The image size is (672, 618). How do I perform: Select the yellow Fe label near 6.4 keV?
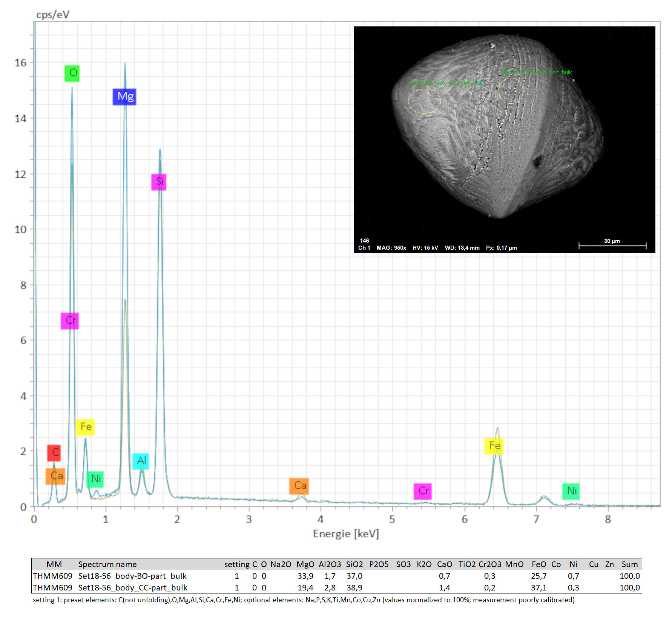coord(494,446)
